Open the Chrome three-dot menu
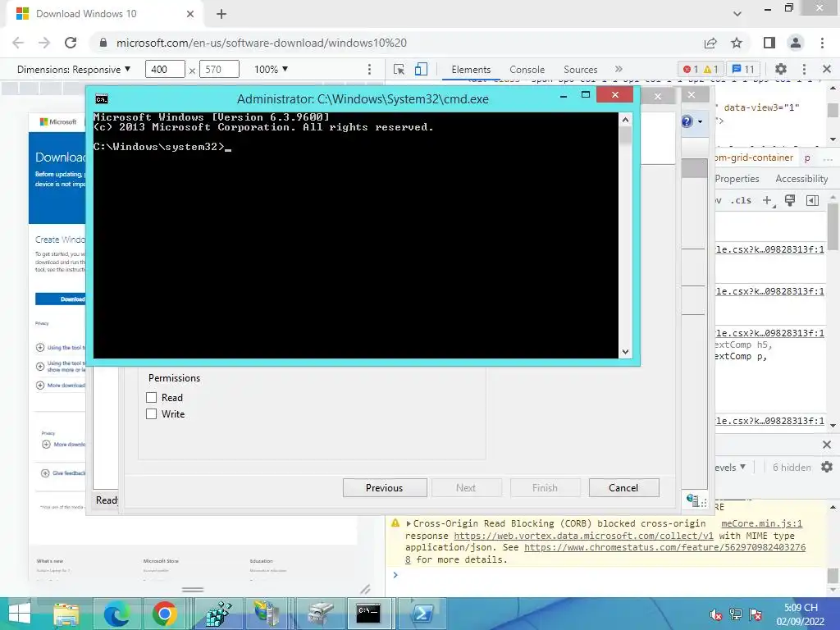Image resolution: width=840 pixels, height=630 pixels. [822, 43]
